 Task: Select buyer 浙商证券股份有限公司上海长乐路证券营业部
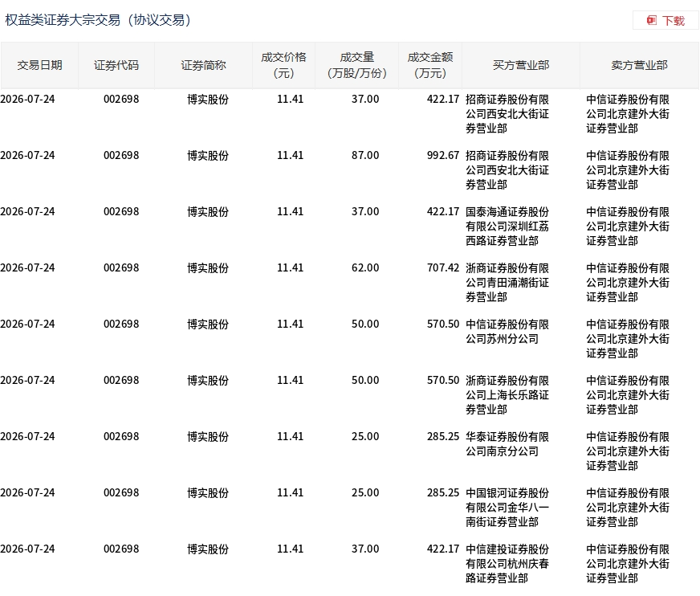pyautogui.click(x=507, y=395)
